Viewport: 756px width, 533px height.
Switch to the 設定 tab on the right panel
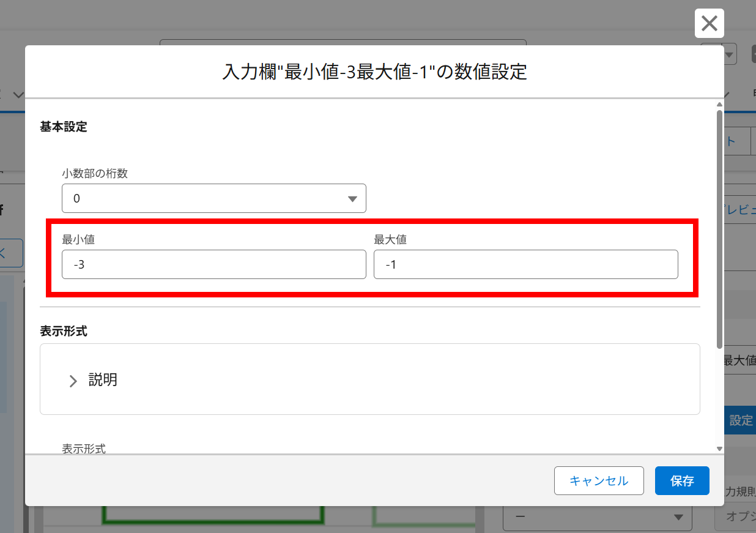740,420
